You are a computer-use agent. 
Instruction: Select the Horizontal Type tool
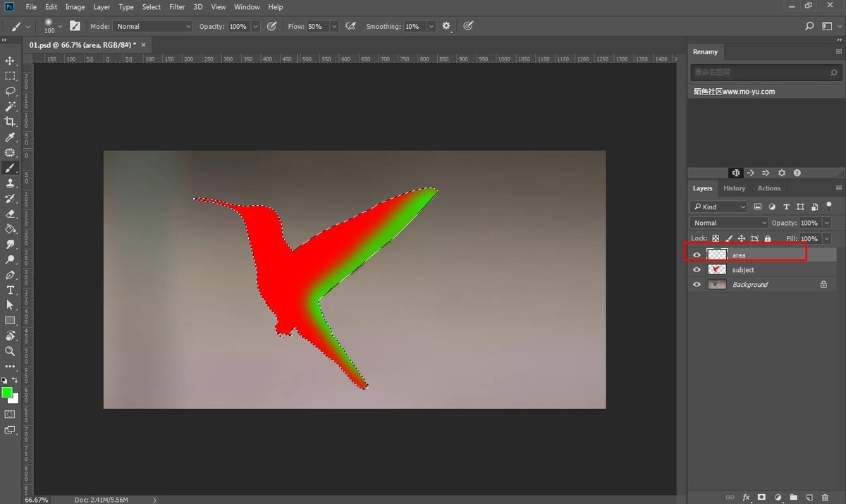(10, 290)
